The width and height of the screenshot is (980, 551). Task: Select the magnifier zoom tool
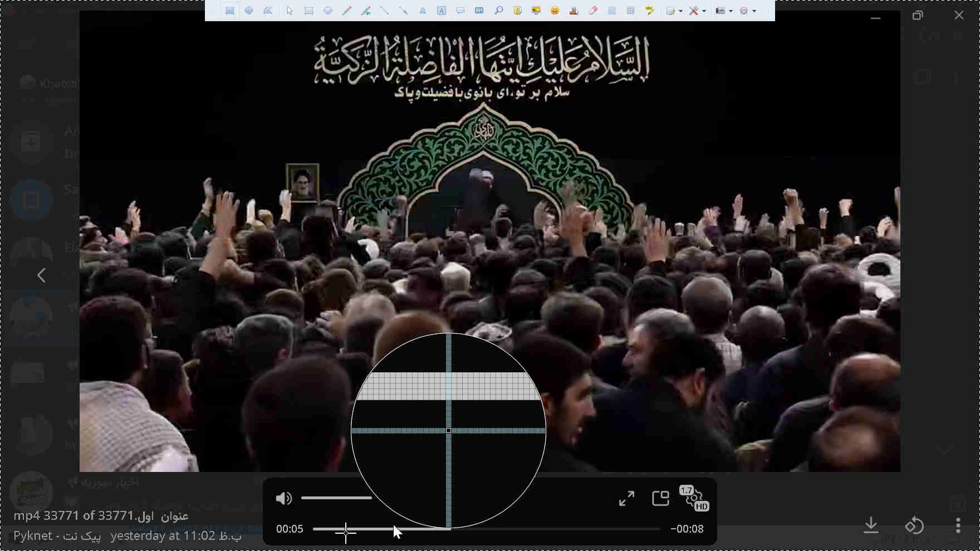pos(498,11)
